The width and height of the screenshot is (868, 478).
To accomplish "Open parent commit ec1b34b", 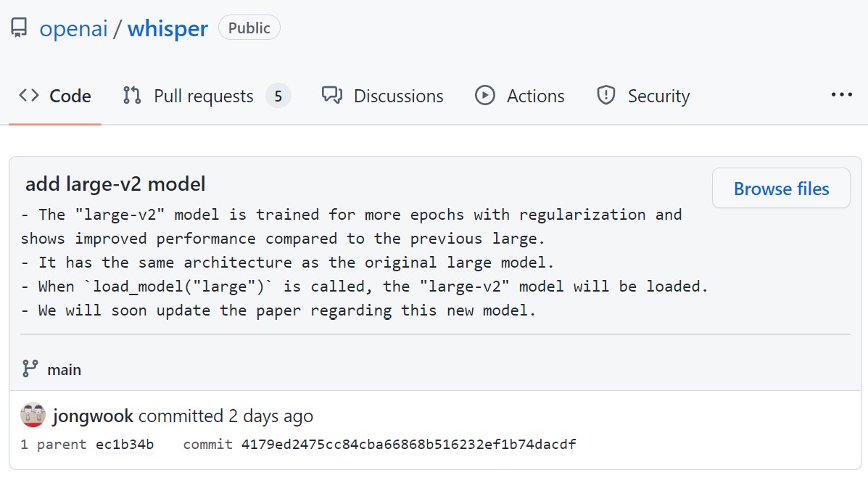I will [x=125, y=444].
